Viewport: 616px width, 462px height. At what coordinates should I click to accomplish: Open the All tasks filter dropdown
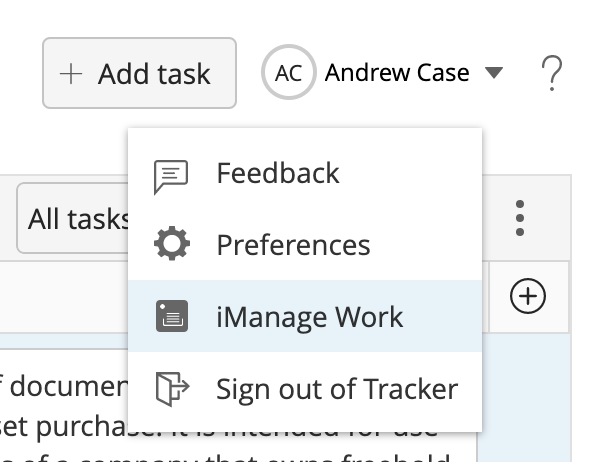[75, 217]
